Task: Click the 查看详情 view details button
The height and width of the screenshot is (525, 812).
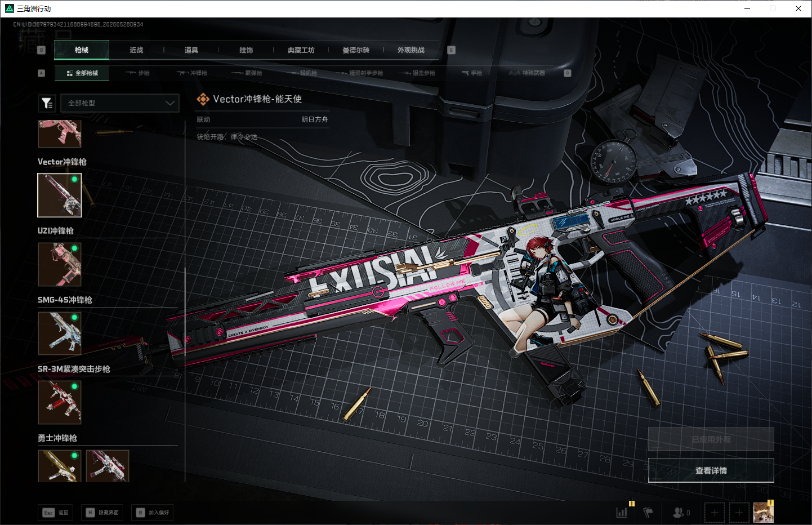Action: [711, 470]
